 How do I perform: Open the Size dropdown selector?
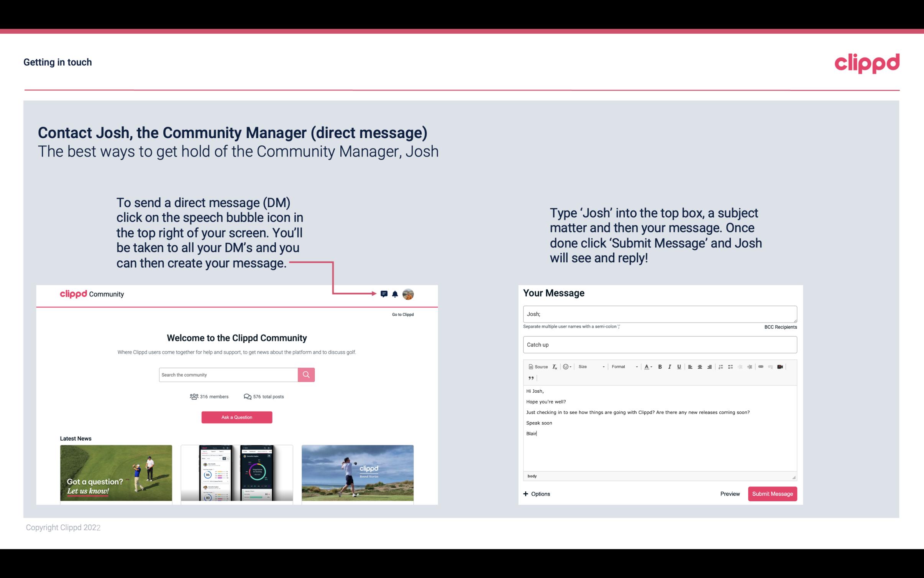pyautogui.click(x=590, y=366)
